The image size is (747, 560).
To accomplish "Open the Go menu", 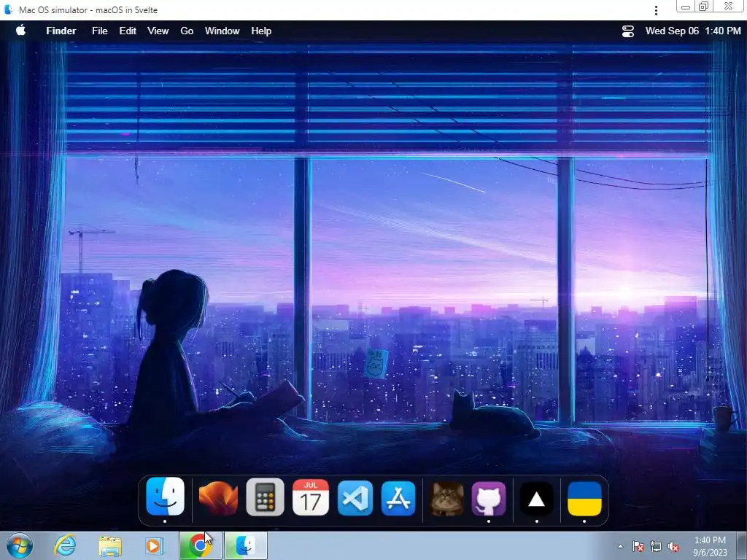I will [187, 31].
